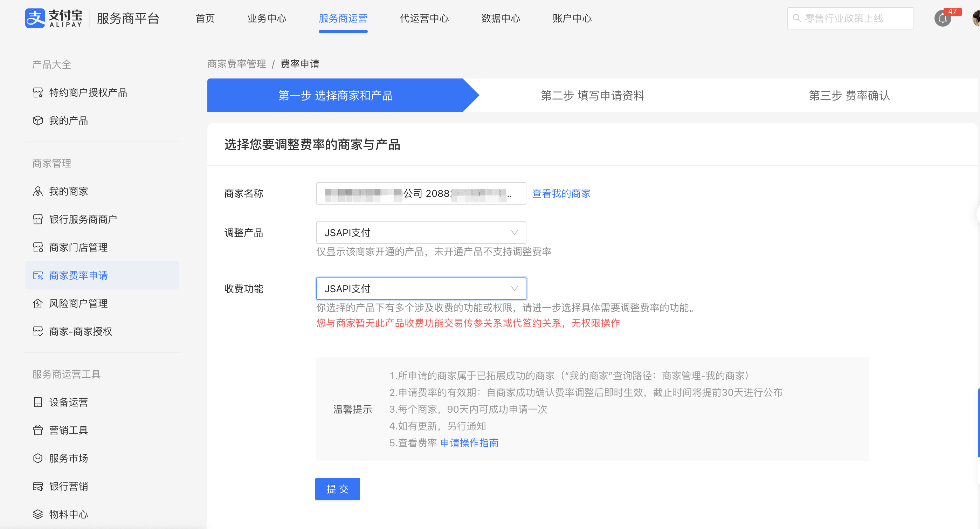Open the 代运营中心 navigation tab
The image size is (980, 529).
(424, 18)
